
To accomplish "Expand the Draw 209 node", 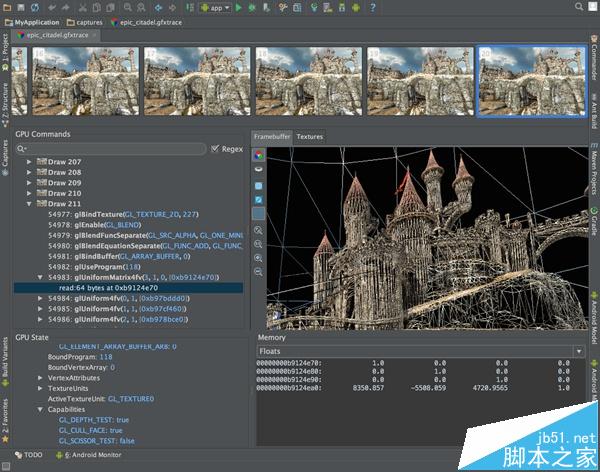I will 29,183.
